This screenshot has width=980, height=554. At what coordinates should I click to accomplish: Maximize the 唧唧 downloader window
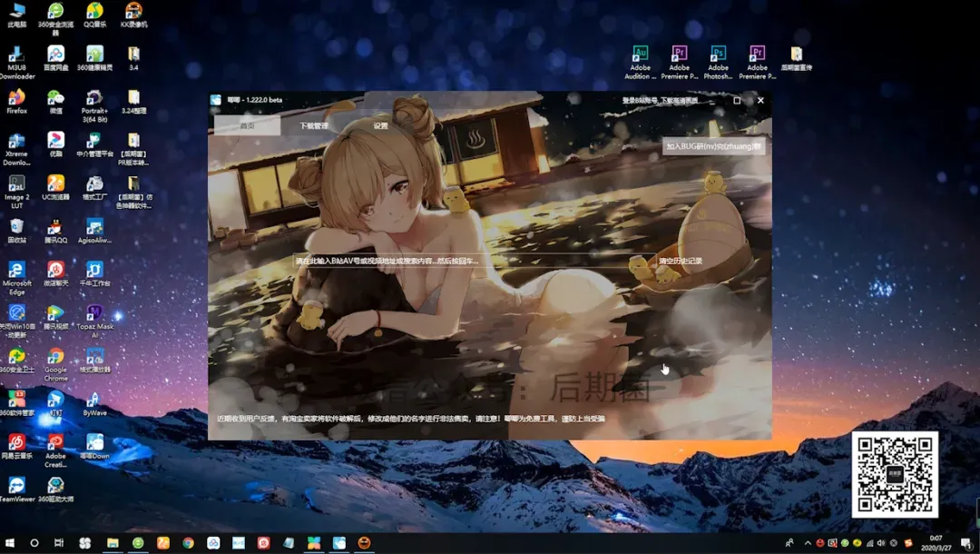coord(737,100)
